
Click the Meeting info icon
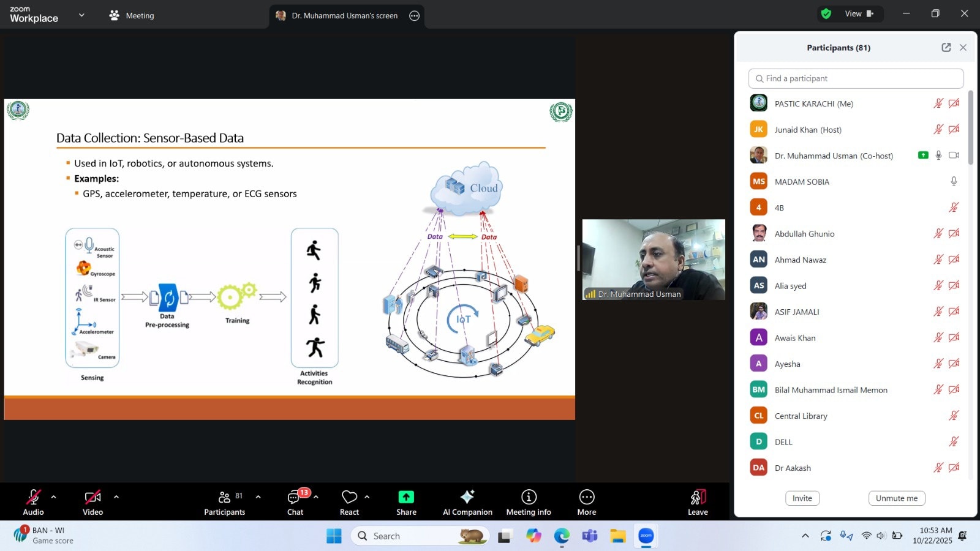(x=528, y=497)
